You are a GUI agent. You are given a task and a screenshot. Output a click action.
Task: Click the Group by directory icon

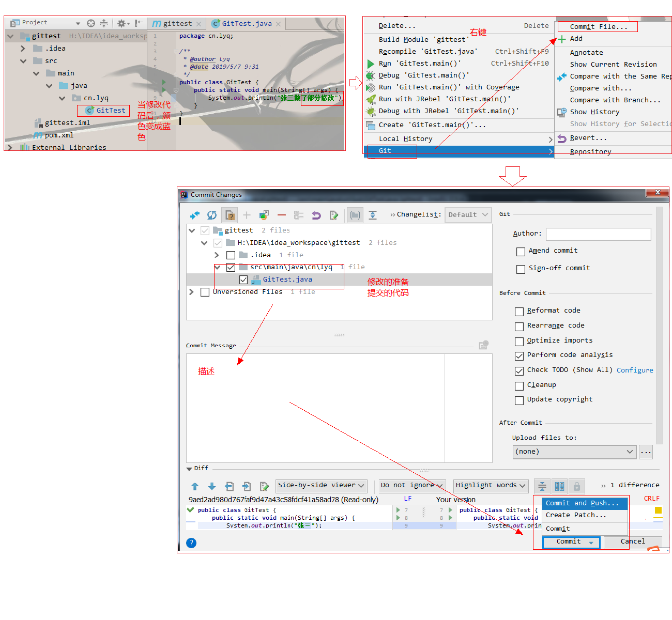[x=355, y=214]
